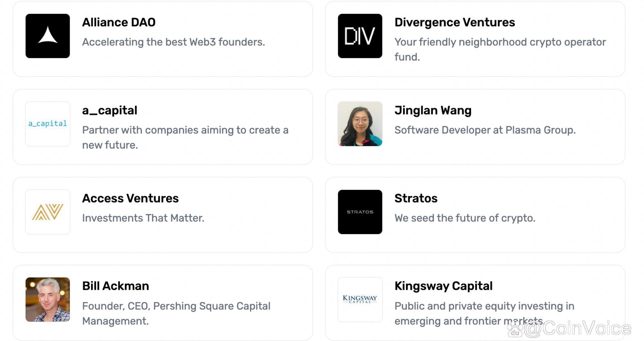This screenshot has height=341, width=644.
Task: Select the Bill Ackman name link
Action: (116, 286)
